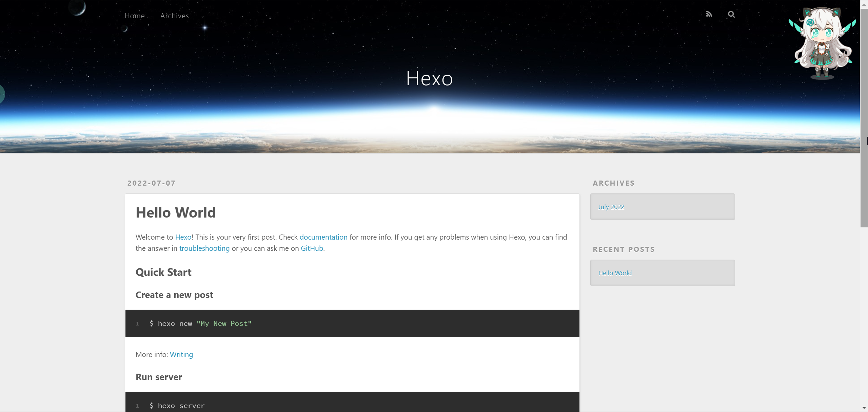
Task: Go to the Home menu item
Action: pyautogui.click(x=135, y=16)
